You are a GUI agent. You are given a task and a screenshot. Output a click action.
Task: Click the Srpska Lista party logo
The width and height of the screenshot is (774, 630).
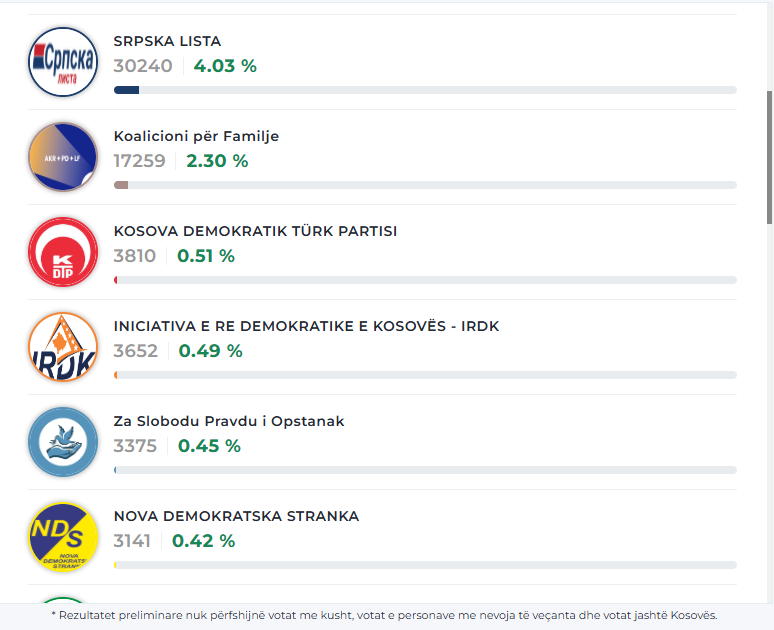(x=63, y=62)
